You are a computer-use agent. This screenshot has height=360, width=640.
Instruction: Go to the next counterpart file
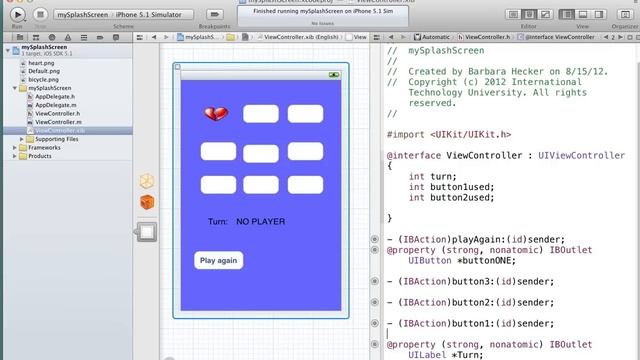click(620, 37)
